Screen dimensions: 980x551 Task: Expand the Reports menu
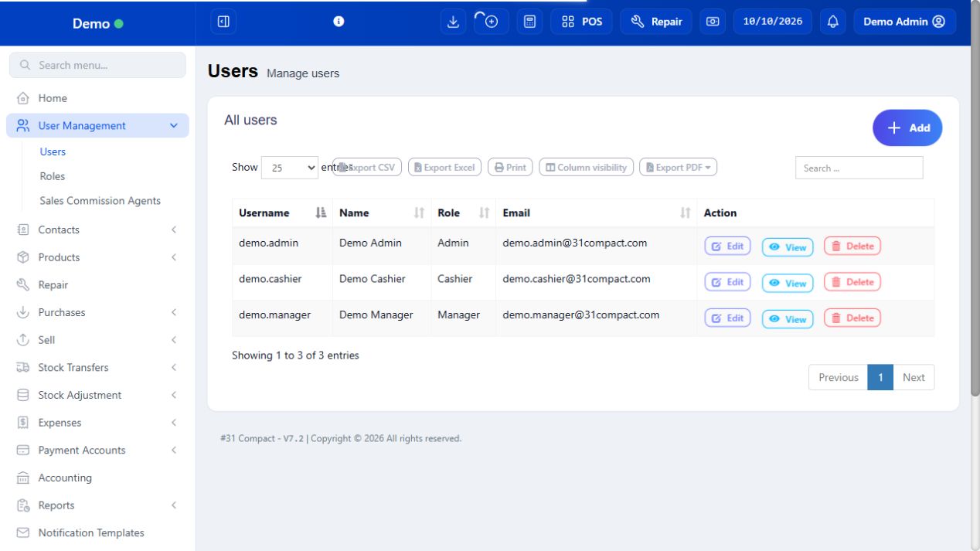(x=97, y=505)
